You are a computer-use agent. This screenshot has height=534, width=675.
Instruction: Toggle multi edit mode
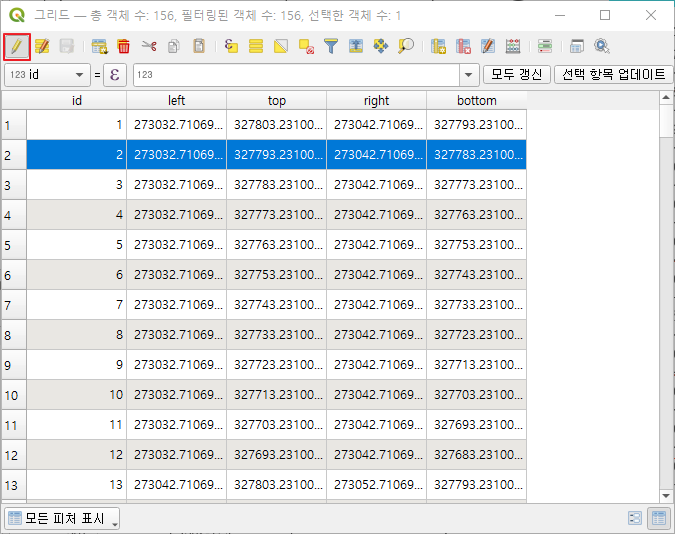(42, 46)
